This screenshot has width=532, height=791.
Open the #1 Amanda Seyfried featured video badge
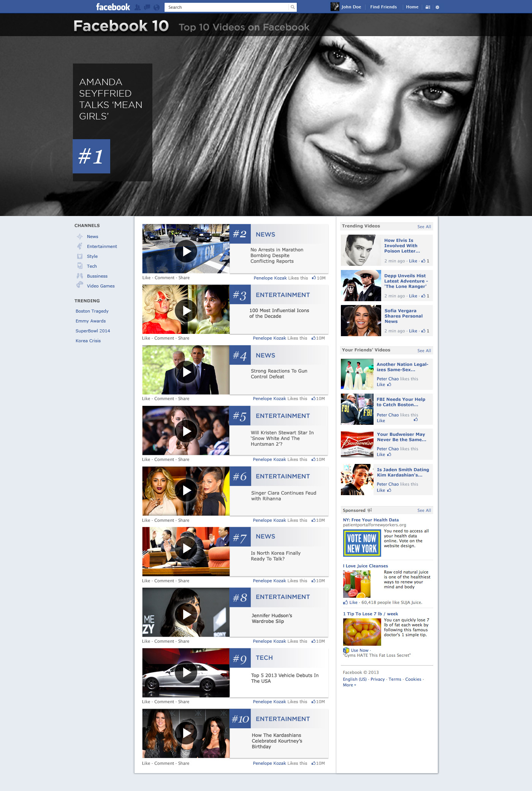click(x=92, y=156)
